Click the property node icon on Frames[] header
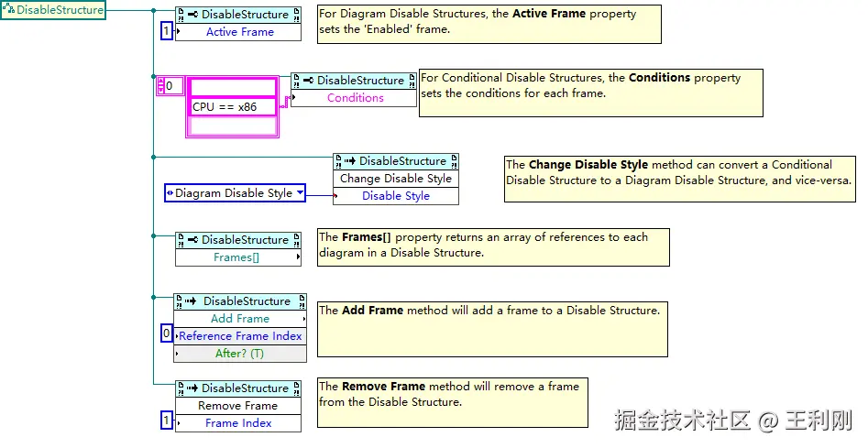The width and height of the screenshot is (868, 448). coord(192,240)
